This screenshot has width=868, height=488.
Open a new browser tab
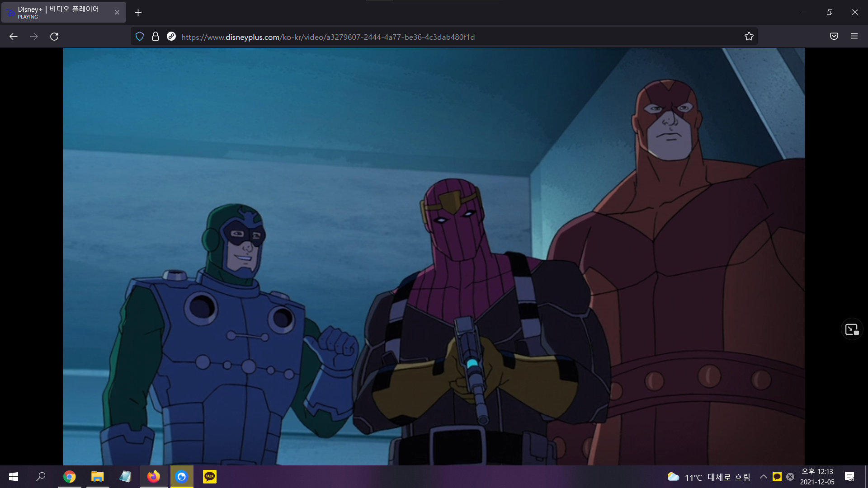click(x=138, y=13)
